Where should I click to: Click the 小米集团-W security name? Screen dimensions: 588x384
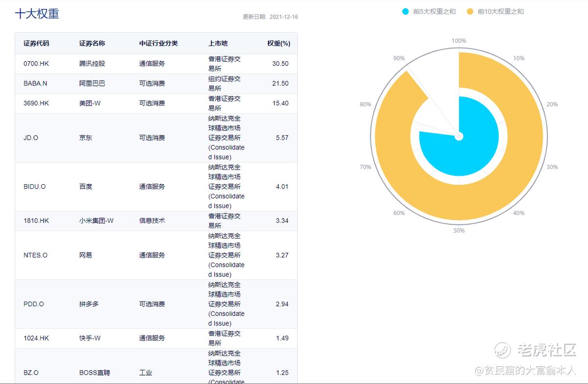[x=97, y=221]
